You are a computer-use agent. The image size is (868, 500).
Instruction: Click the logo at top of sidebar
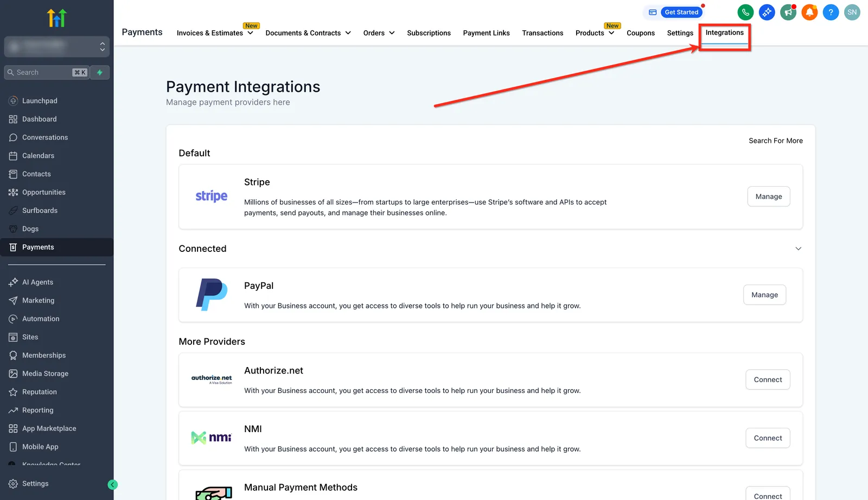click(56, 18)
